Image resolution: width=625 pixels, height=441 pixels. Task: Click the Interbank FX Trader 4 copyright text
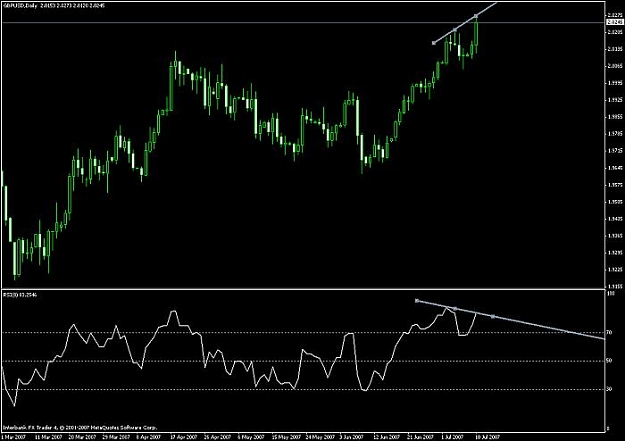tap(80, 427)
